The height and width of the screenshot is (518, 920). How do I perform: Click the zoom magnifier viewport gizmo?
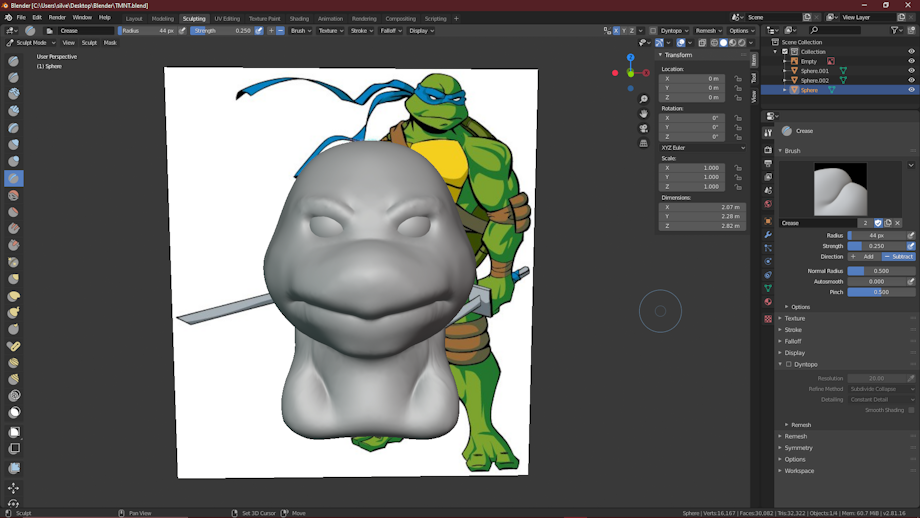(644, 99)
